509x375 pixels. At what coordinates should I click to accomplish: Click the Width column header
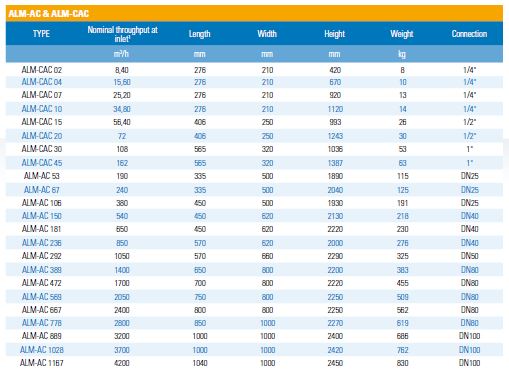point(267,34)
